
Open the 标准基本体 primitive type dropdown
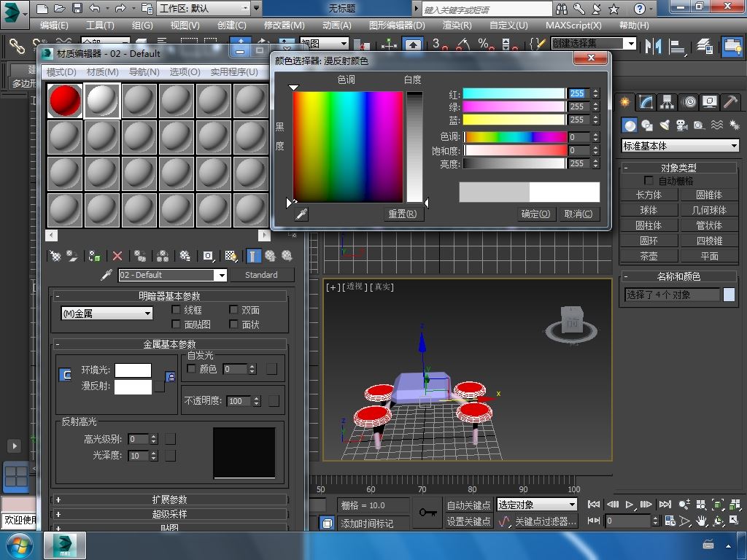pos(681,146)
